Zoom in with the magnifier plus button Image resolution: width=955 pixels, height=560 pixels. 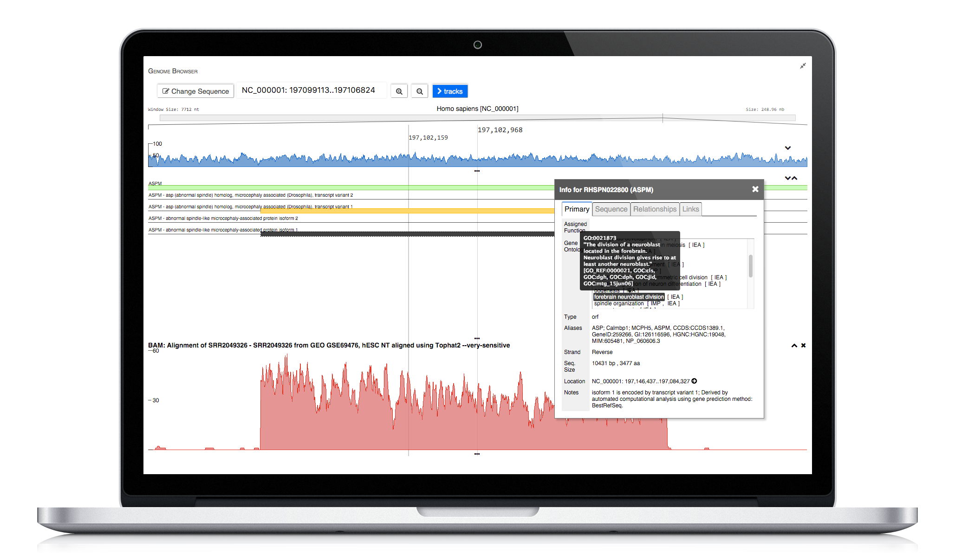pyautogui.click(x=399, y=91)
